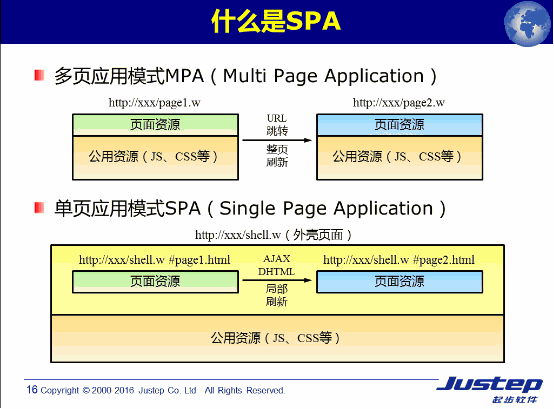Viewport: 554px width, 409px height.
Task: Click the globe icon in the header
Action: 528,24
